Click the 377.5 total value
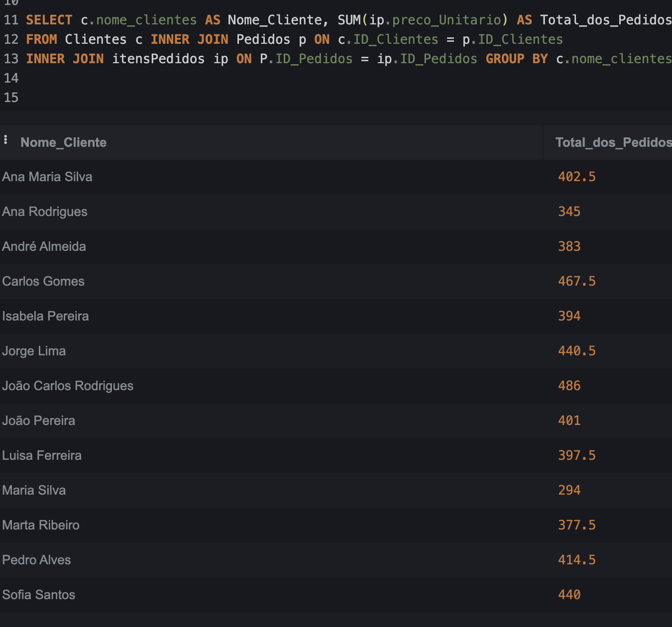Image resolution: width=672 pixels, height=627 pixels. click(576, 525)
